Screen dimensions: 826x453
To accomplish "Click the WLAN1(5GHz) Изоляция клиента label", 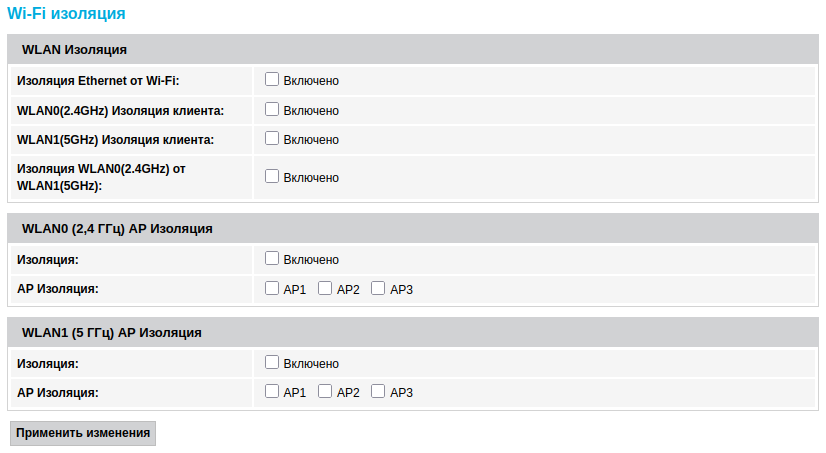I will (x=115, y=139).
